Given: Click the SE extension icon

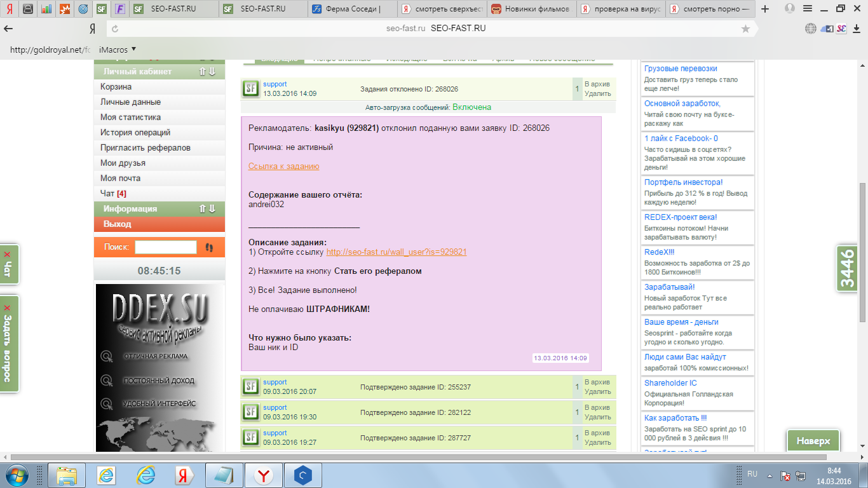Looking at the screenshot, I should (841, 29).
